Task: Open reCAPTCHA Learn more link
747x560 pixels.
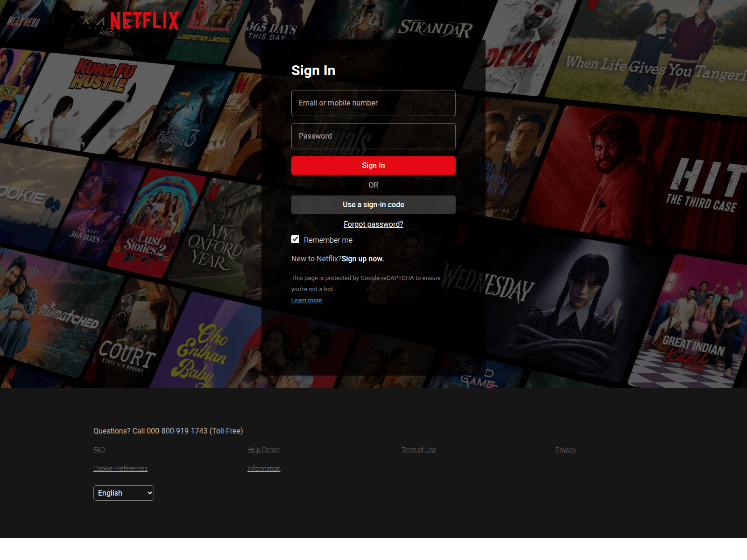Action: point(306,301)
